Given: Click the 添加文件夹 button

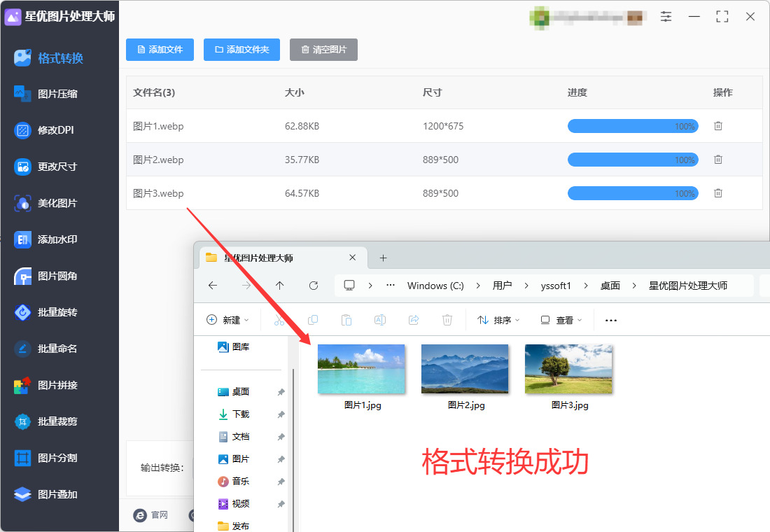Looking at the screenshot, I should pos(242,50).
